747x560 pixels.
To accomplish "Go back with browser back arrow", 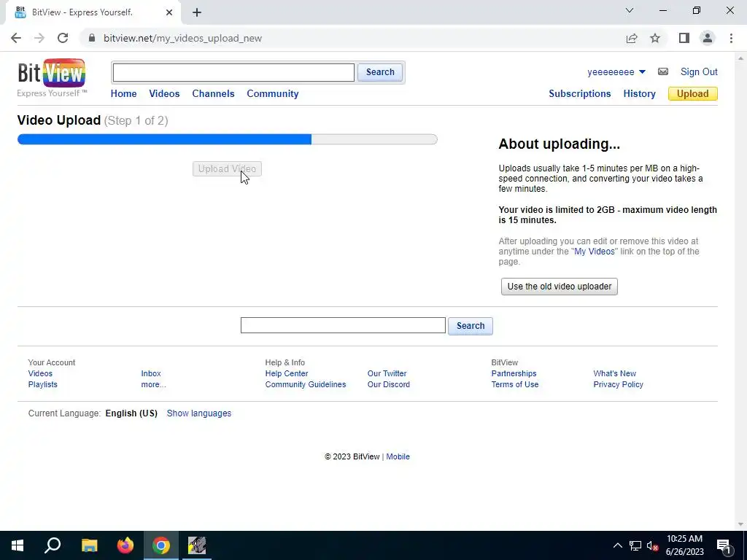I will [16, 38].
